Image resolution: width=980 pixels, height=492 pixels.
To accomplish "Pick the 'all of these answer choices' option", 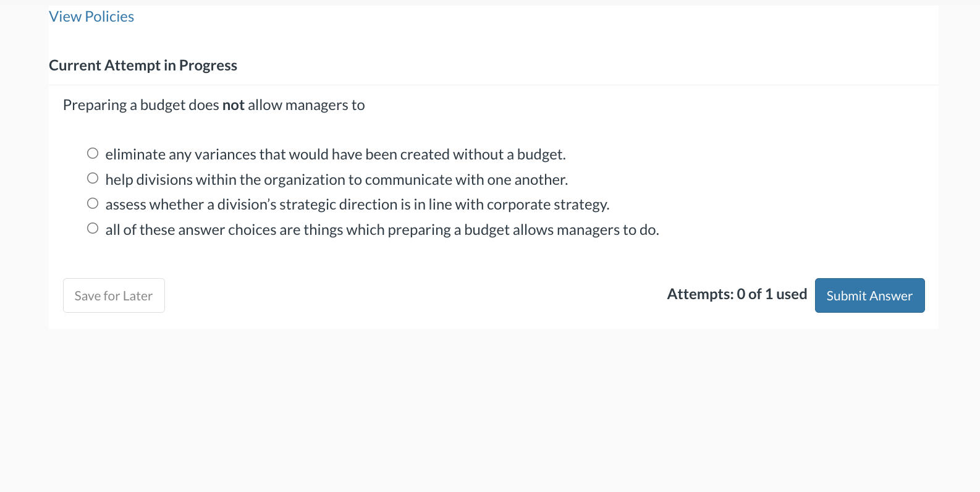I will 92,227.
